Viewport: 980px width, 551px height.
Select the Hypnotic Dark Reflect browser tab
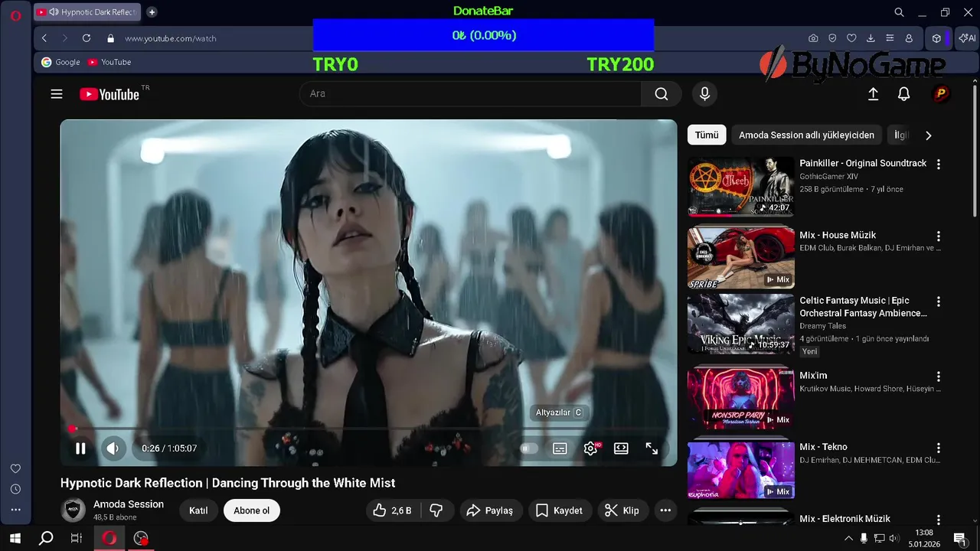[88, 12]
